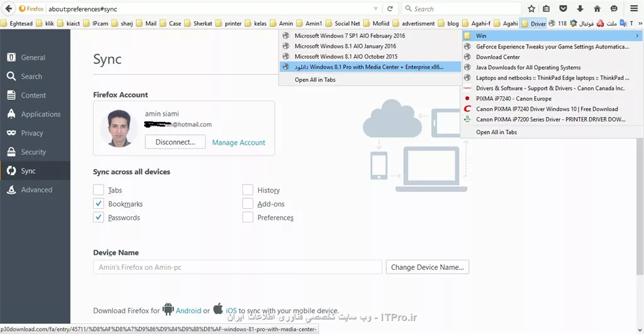Open the Applications preferences pane
Screen dimensions: 644x334
point(35,114)
